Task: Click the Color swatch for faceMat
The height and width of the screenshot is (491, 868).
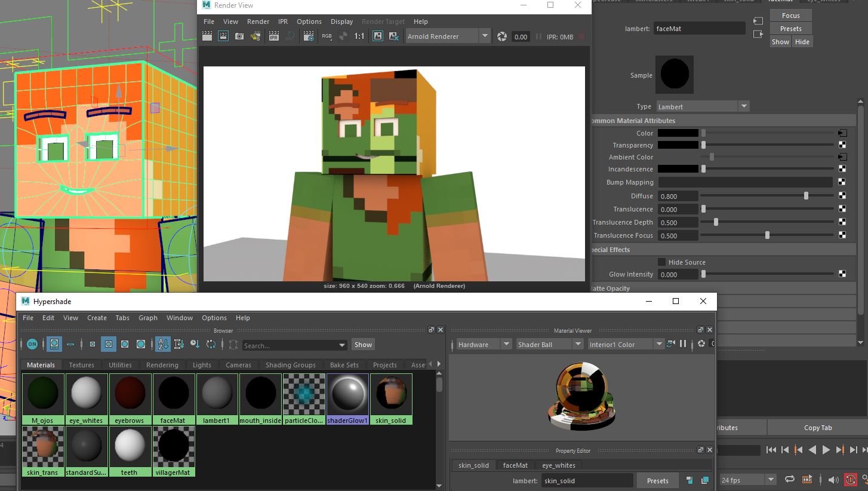Action: [678, 133]
